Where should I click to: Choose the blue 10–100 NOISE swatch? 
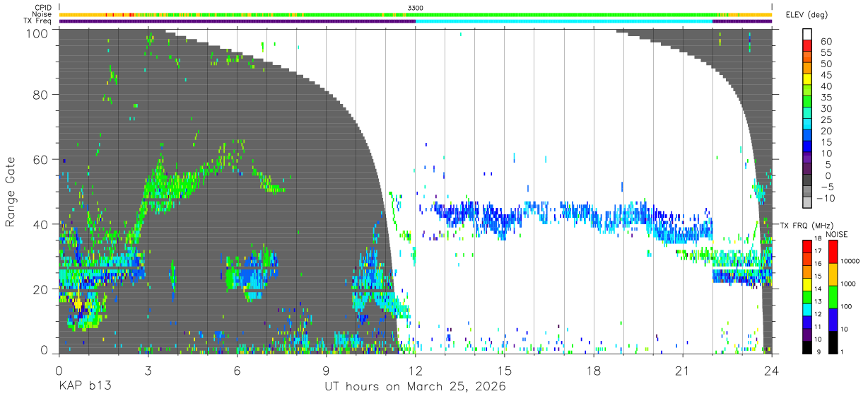tap(833, 319)
